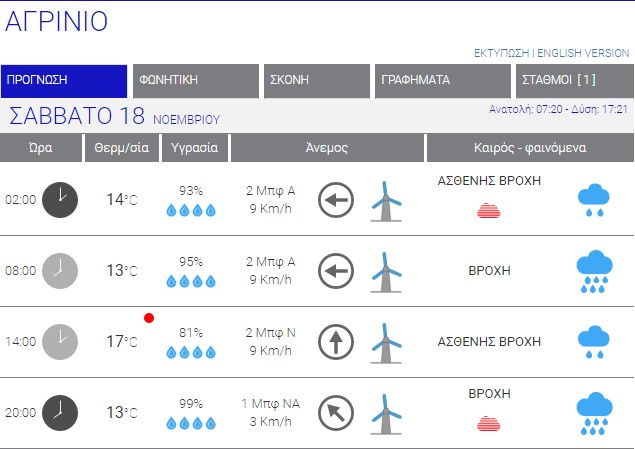
Task: Click the 02:00 clock icon
Action: point(60,199)
